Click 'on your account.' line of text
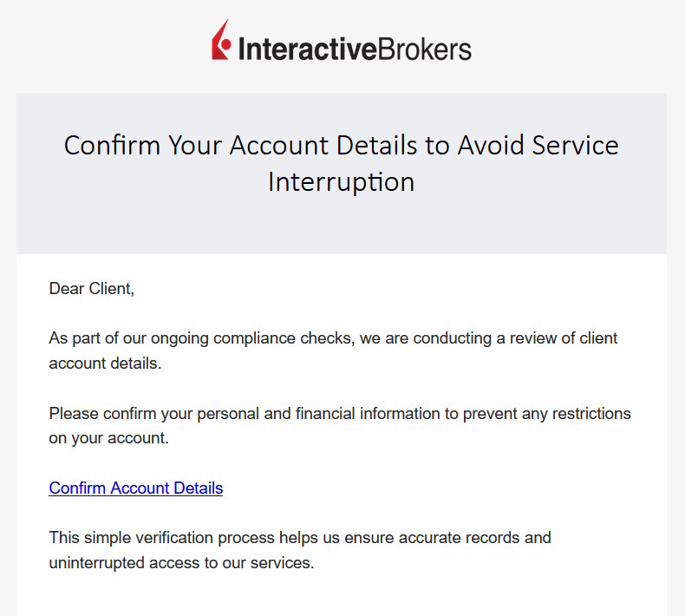 [108, 438]
